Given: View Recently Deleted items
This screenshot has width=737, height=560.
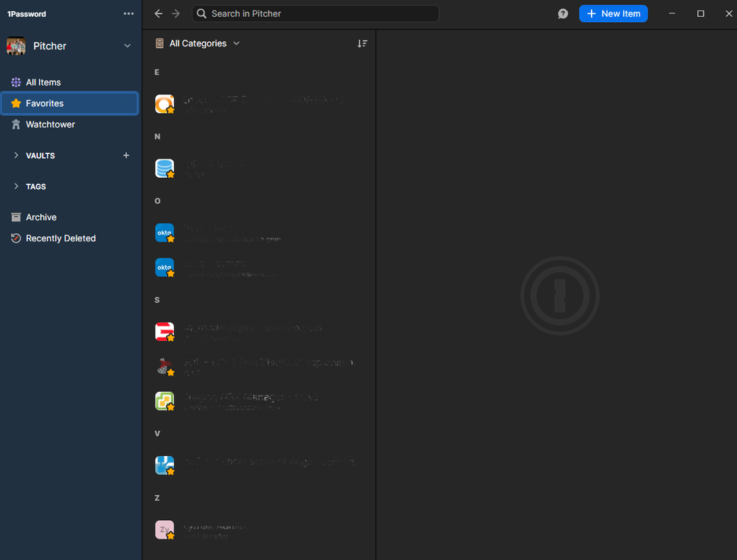Looking at the screenshot, I should coord(60,238).
